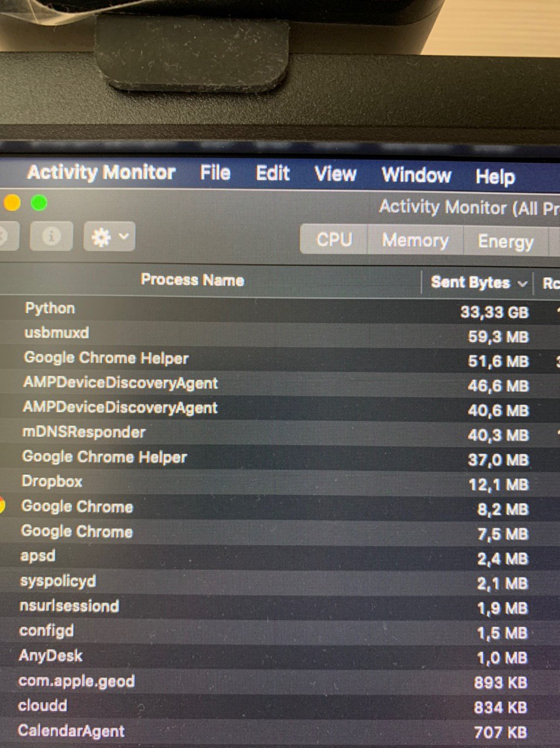Viewport: 560px width, 748px height.
Task: Open the Window menu
Action: tap(416, 175)
